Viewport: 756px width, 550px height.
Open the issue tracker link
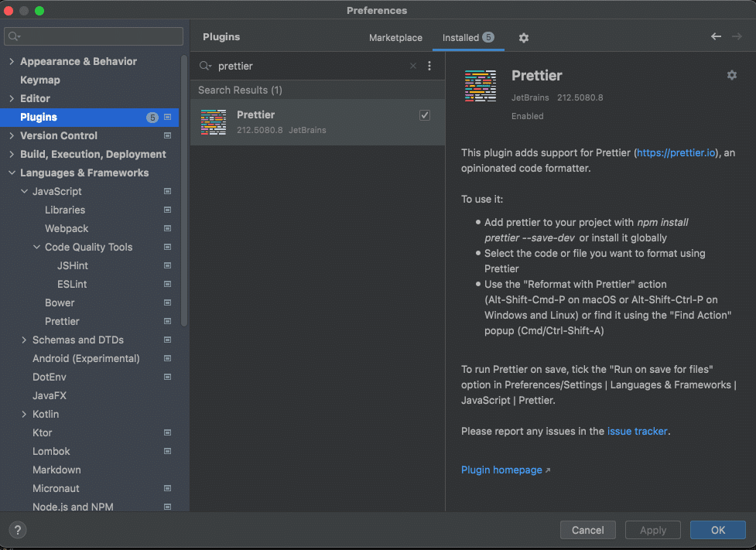(637, 432)
